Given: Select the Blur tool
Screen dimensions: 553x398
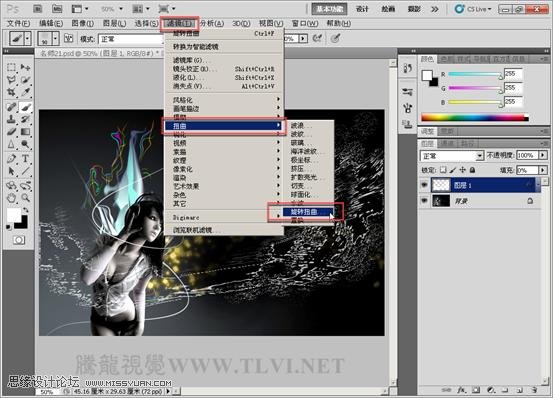Looking at the screenshot, I should 11,144.
